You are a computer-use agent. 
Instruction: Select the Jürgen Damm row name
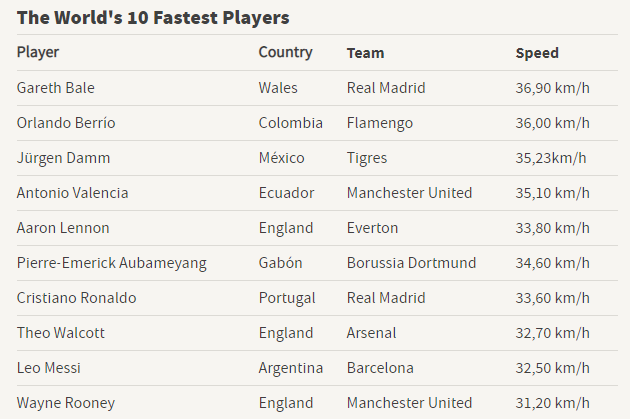click(x=64, y=158)
